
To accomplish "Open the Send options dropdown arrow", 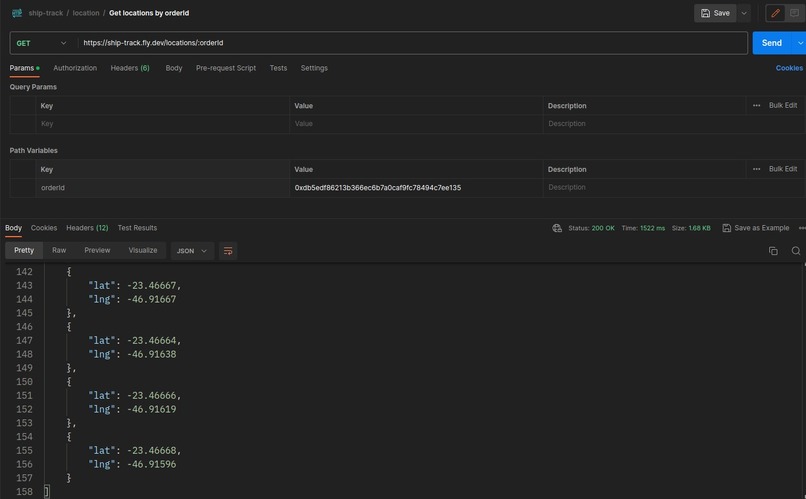I will click(800, 43).
